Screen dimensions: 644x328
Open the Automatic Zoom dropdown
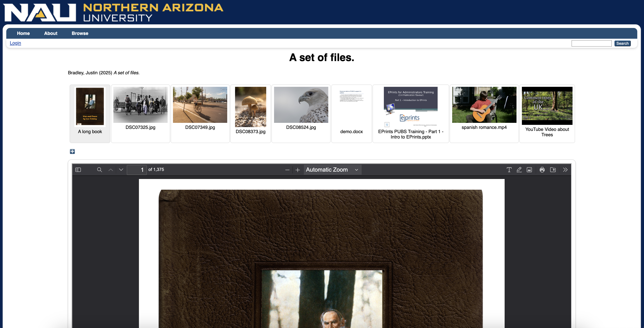(333, 170)
